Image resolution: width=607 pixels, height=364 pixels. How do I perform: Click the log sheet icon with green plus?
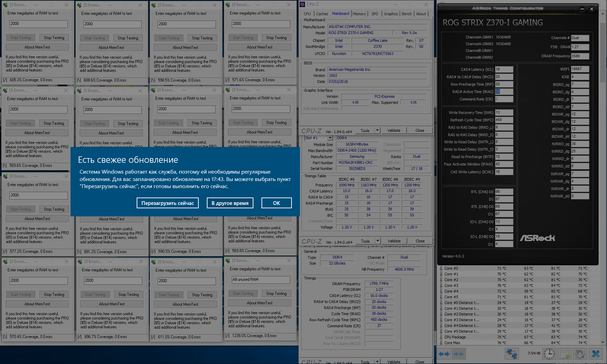coord(564,354)
